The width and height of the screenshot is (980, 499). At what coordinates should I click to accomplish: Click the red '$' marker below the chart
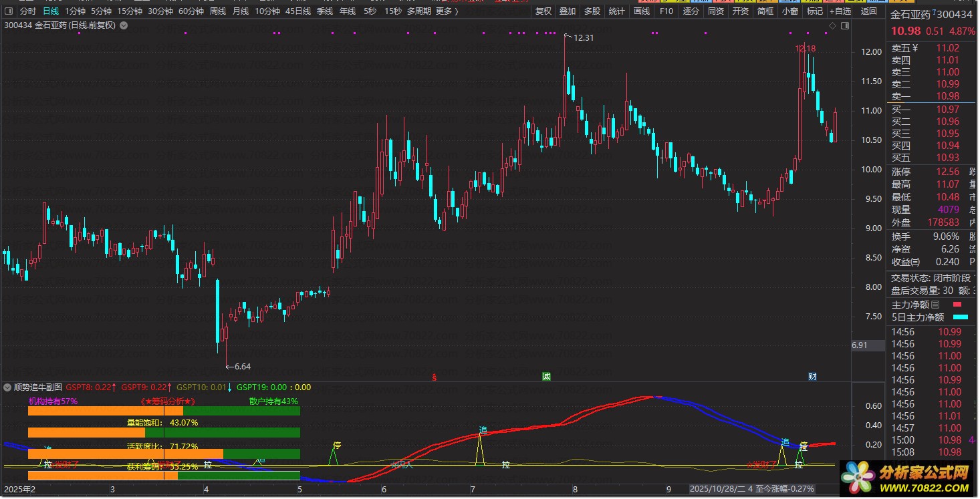[435, 377]
